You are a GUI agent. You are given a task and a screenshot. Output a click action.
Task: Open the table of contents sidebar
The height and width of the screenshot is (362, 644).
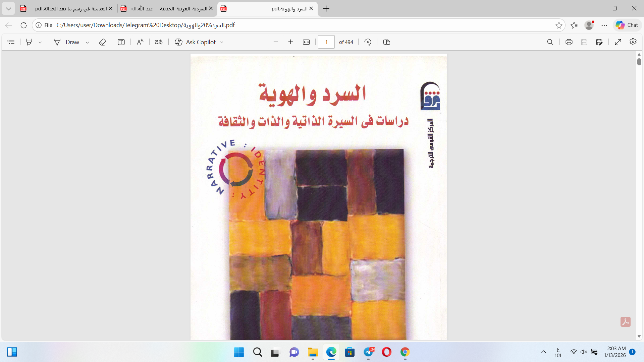(11, 42)
